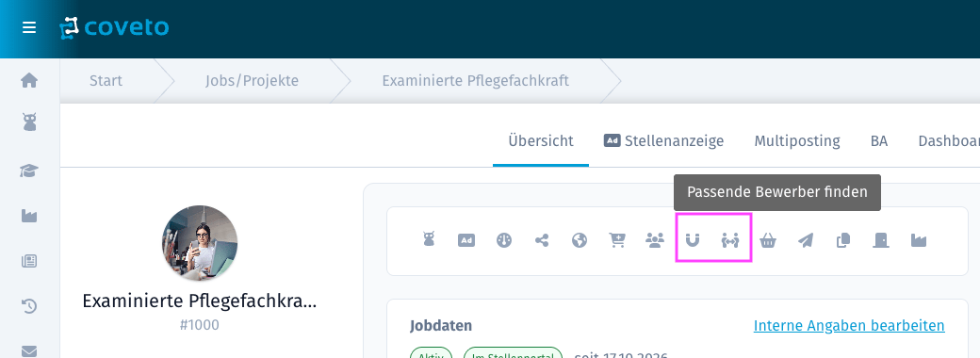The width and height of the screenshot is (980, 358).
Task: Open Multiposting tab
Action: [797, 141]
